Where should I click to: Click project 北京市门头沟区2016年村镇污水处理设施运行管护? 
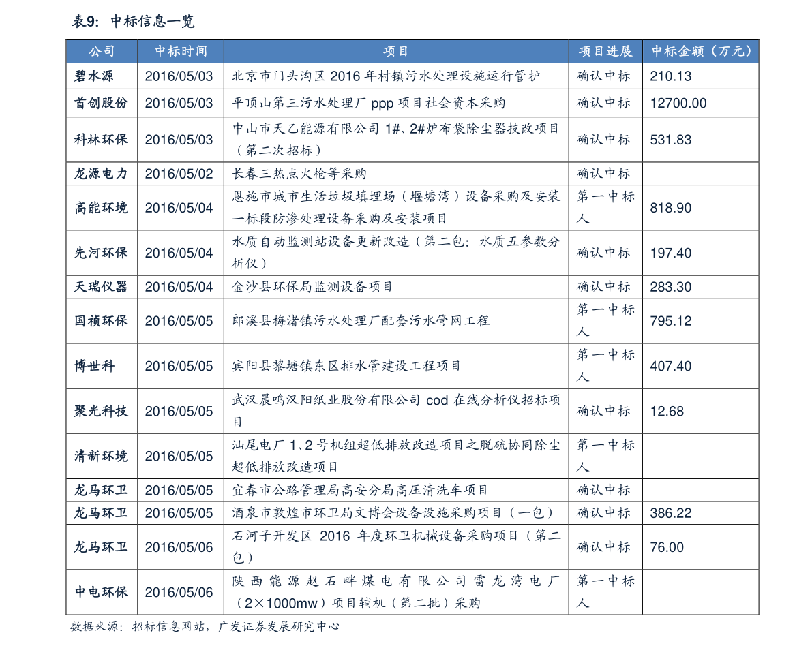(x=387, y=76)
